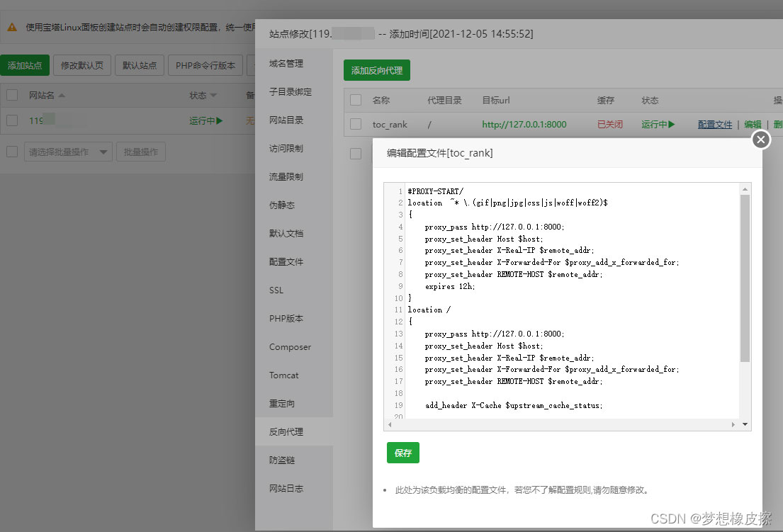
Task: Click the 添加反向代理 button
Action: point(376,70)
